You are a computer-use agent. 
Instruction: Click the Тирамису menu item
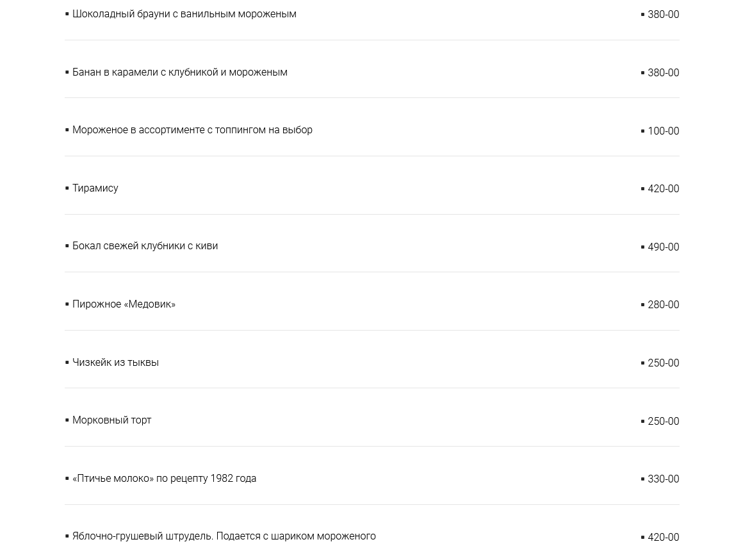[95, 188]
